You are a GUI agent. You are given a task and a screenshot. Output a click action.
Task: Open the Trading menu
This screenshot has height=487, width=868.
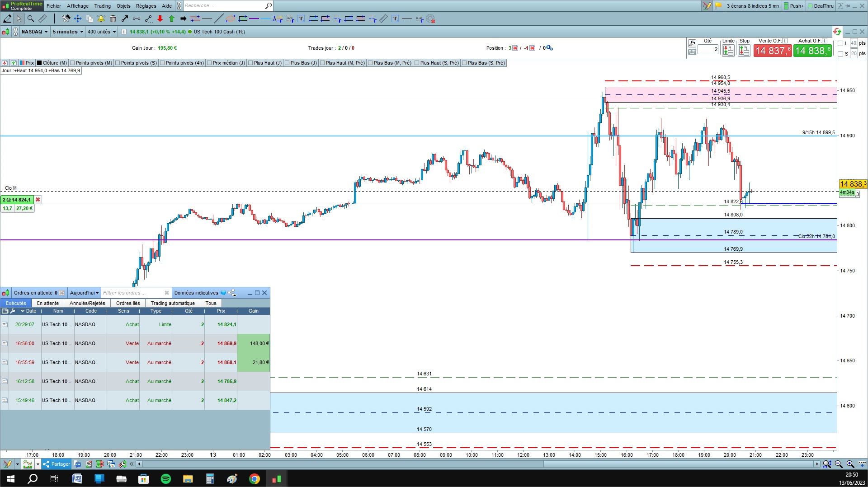click(103, 6)
